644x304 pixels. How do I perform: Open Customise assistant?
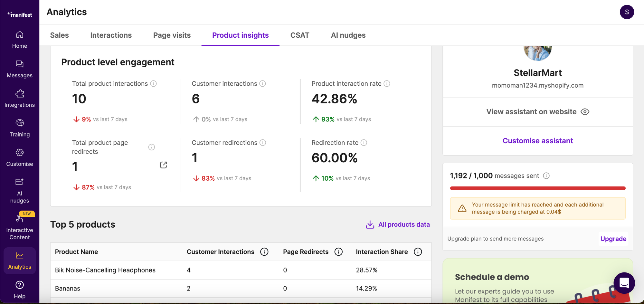click(537, 141)
